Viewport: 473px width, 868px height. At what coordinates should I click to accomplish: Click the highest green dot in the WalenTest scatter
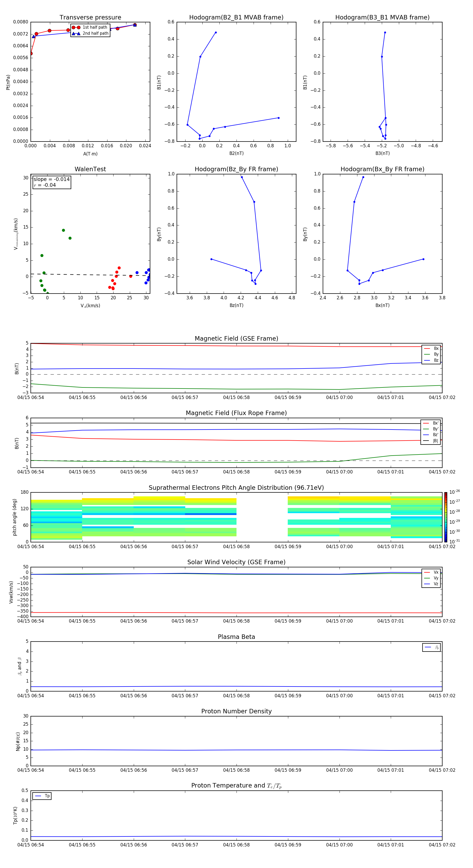coord(63,230)
